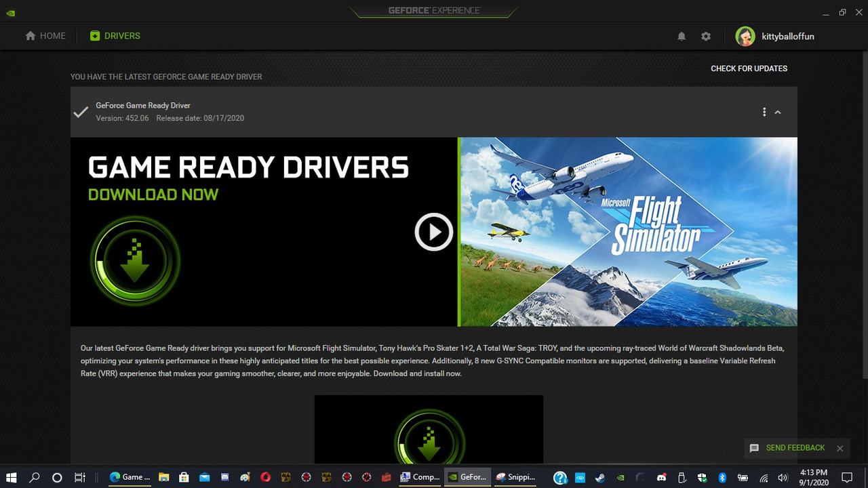The image size is (868, 488).
Task: Click the safely remove hardware tray icon
Action: [x=682, y=478]
